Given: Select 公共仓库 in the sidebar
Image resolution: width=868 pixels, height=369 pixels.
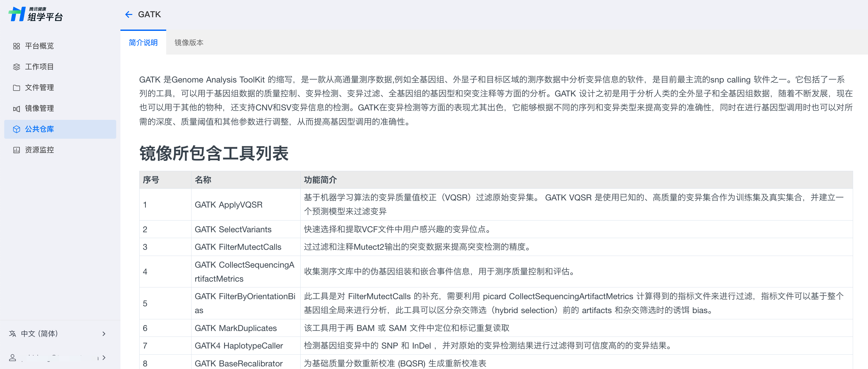Looking at the screenshot, I should pos(60,129).
